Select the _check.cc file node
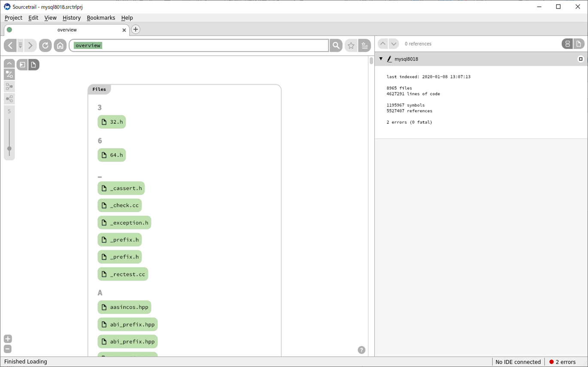The image size is (588, 367). pos(120,205)
